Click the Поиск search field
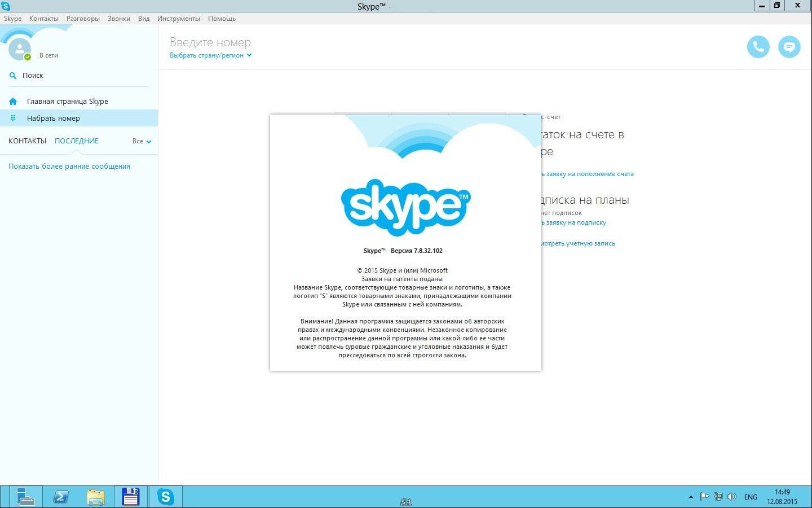Screen dimensions: 812x508 (79, 76)
